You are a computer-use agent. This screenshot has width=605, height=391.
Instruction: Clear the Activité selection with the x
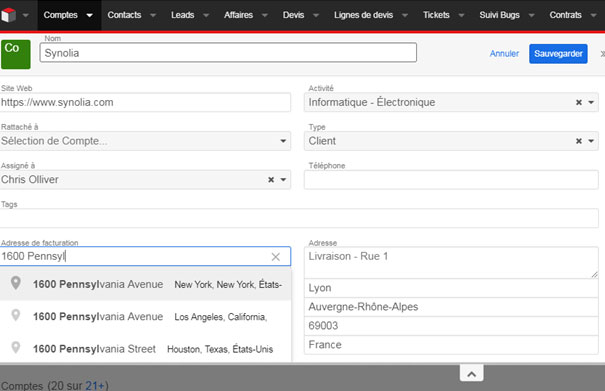pyautogui.click(x=579, y=102)
